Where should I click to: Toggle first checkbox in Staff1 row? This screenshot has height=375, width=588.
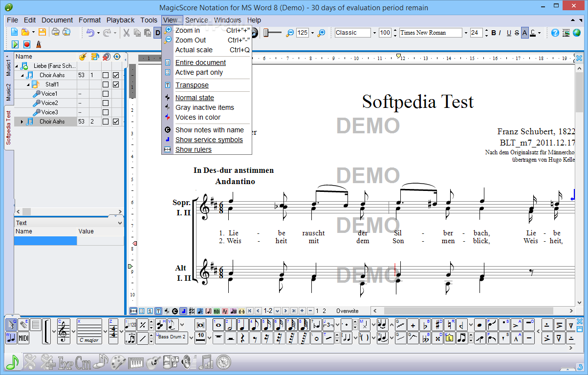[105, 84]
